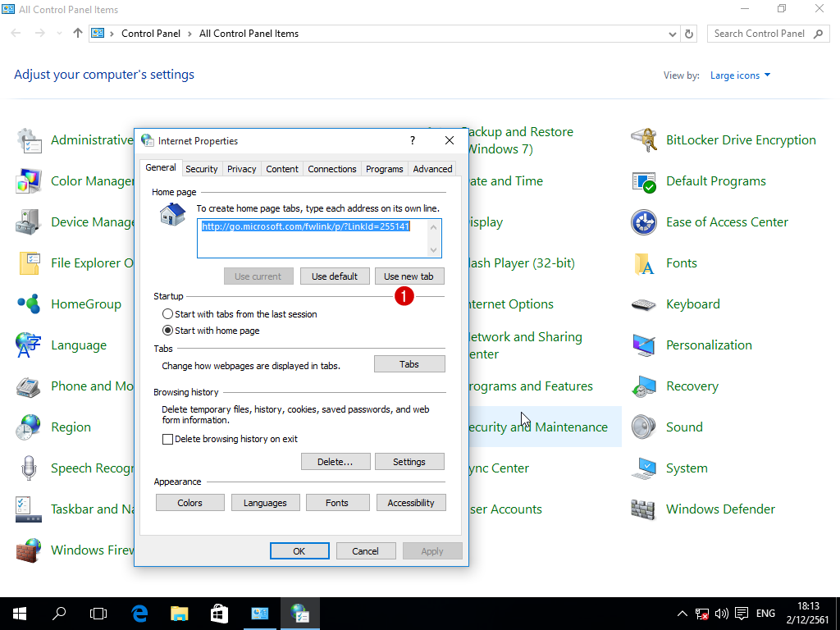
Task: Open the Windows Firewall icon
Action: pyautogui.click(x=29, y=550)
